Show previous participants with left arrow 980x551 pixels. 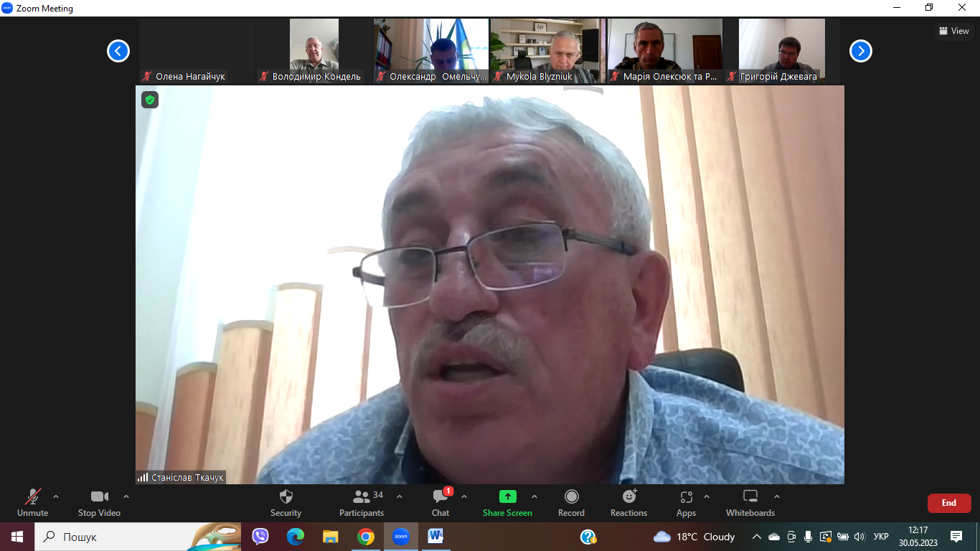[x=118, y=51]
